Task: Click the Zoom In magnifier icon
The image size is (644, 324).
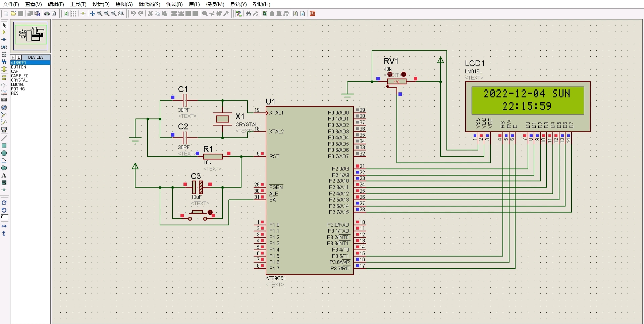Action: point(100,13)
